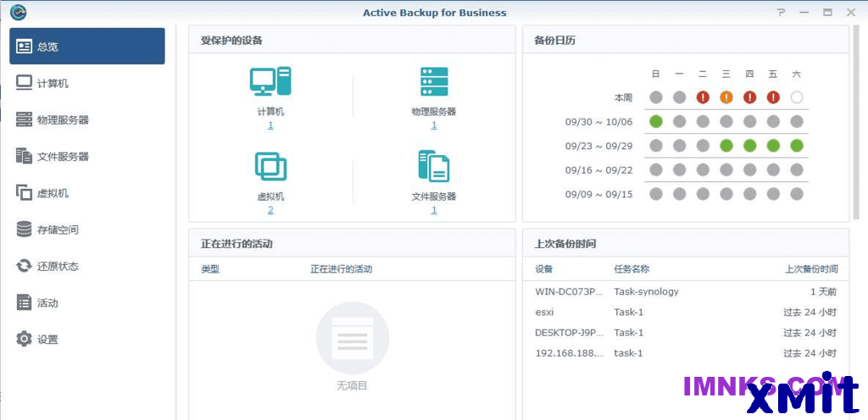The height and width of the screenshot is (420, 868).
Task: Click this week's gray Sunday dot
Action: tap(656, 98)
